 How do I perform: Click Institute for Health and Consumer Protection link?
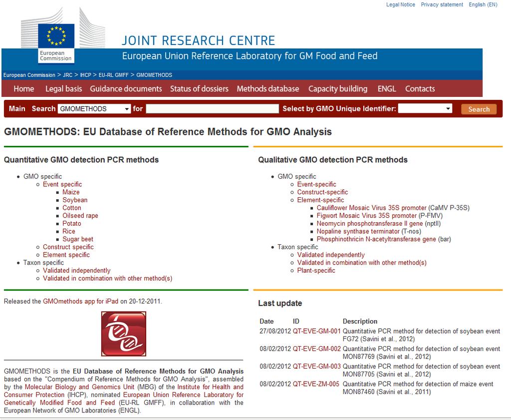(x=124, y=391)
